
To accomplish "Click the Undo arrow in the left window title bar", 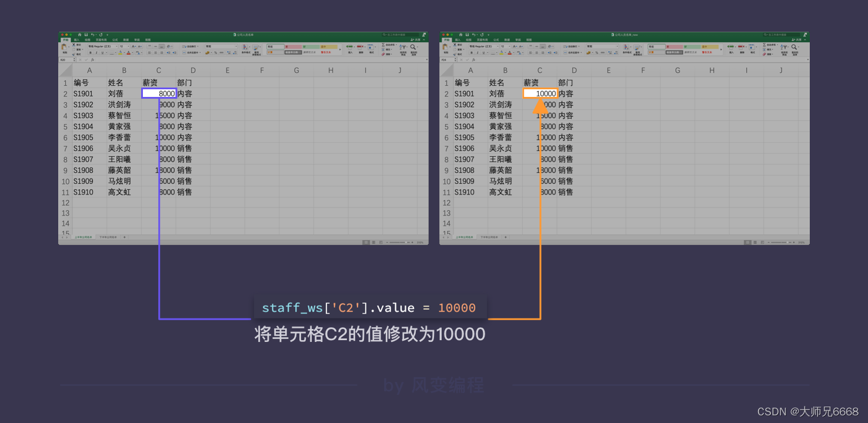I will tap(92, 35).
